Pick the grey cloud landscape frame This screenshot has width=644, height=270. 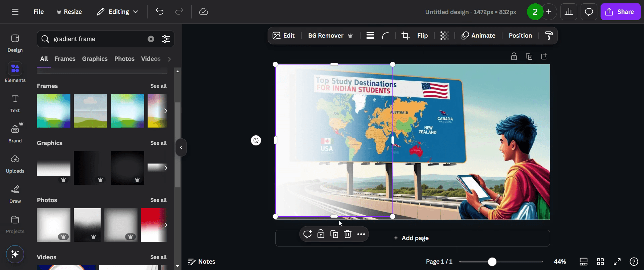pyautogui.click(x=91, y=111)
